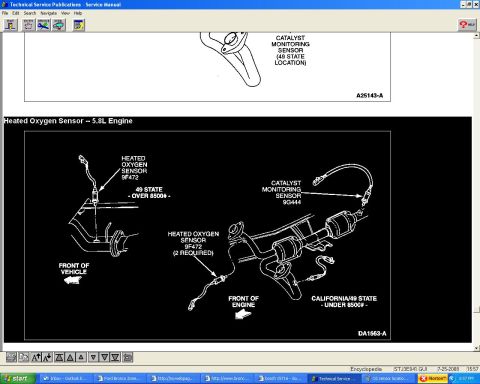
Task: Click the FRONT OF VEHICLE label
Action: tap(74, 269)
